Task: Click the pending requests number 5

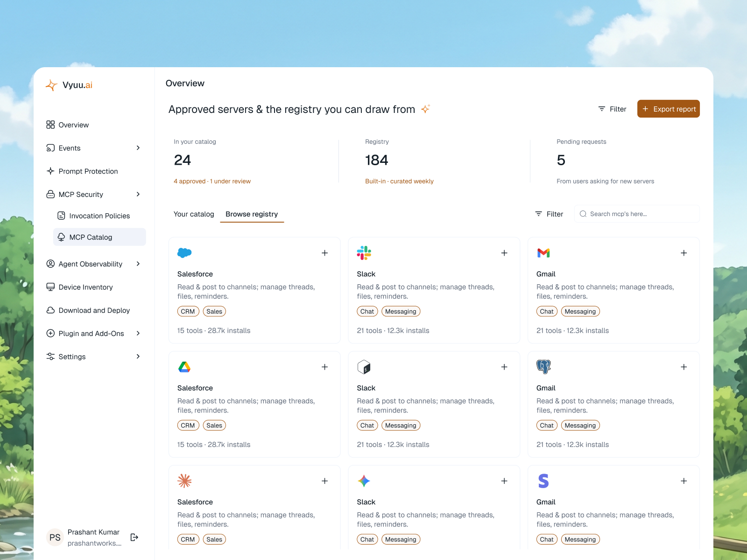Action: click(561, 160)
